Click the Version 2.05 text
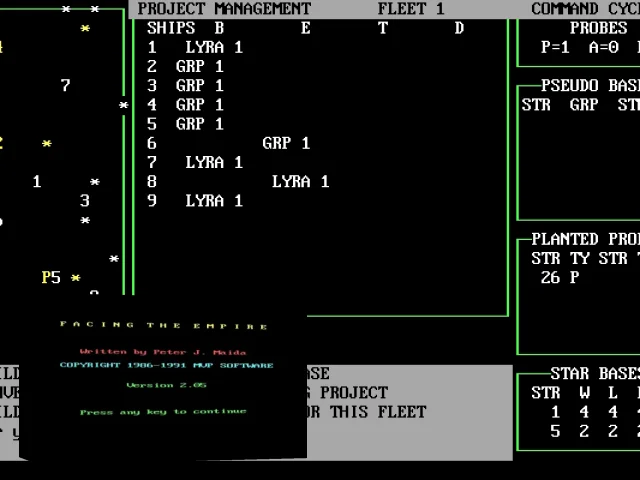640x480 pixels. [166, 385]
